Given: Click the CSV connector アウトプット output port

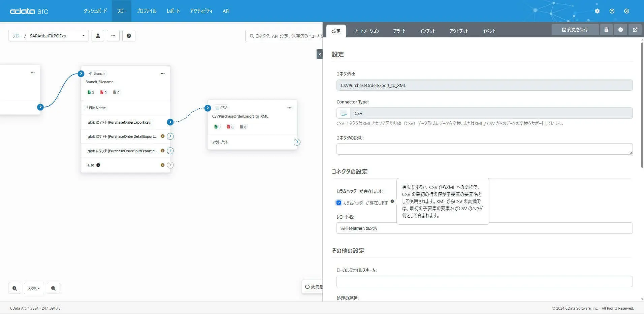Looking at the screenshot, I should click(297, 142).
